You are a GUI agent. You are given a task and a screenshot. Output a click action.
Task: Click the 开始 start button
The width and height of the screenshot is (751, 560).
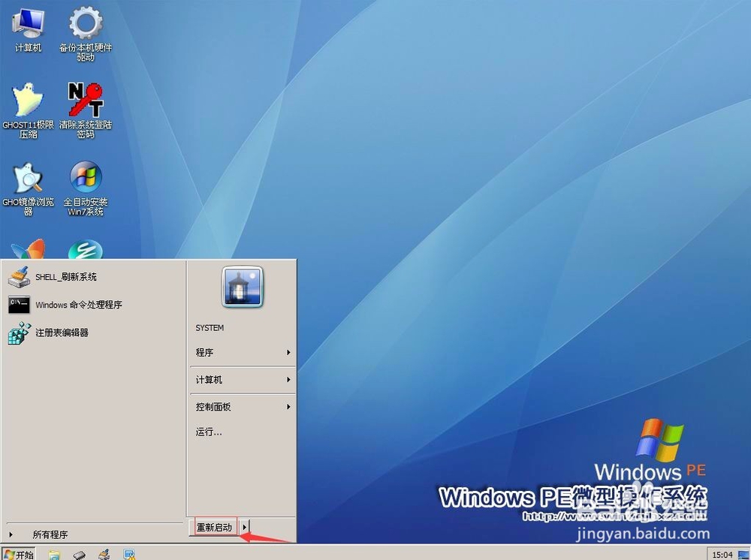(18, 554)
